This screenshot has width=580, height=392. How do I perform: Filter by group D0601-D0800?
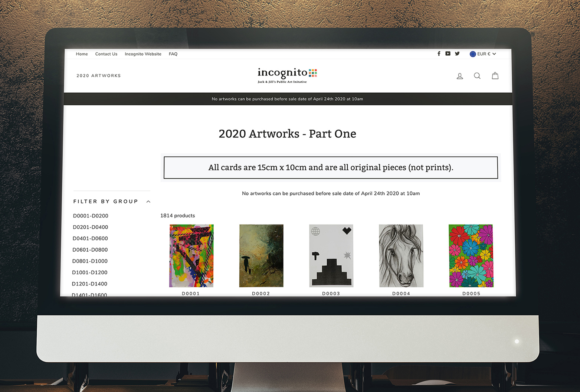[x=90, y=250]
